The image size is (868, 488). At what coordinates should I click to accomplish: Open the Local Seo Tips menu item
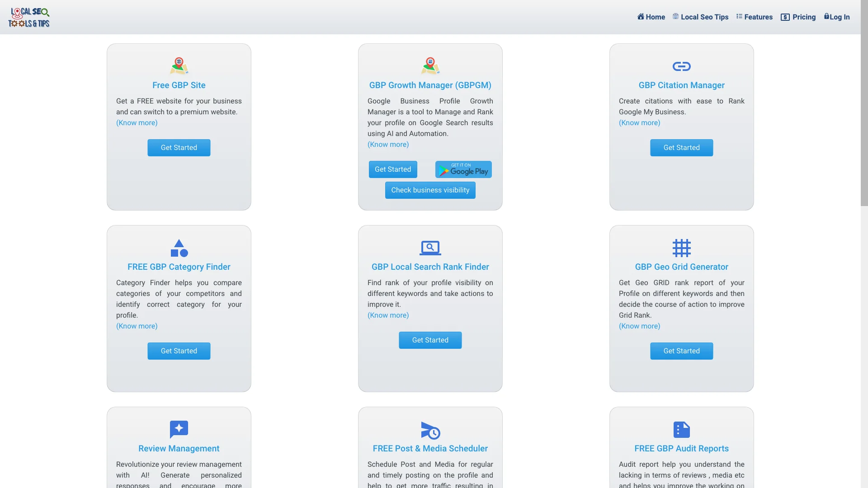pos(700,17)
